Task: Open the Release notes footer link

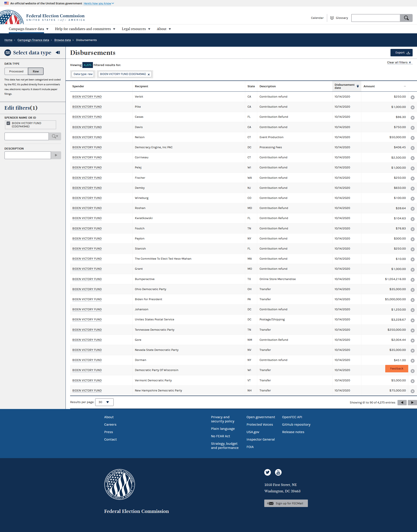Action: tap(293, 432)
